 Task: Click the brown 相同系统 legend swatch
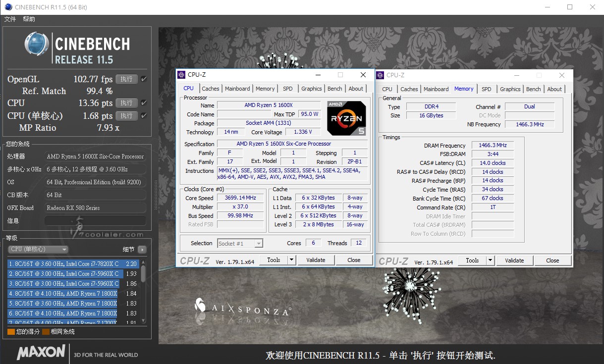46,332
